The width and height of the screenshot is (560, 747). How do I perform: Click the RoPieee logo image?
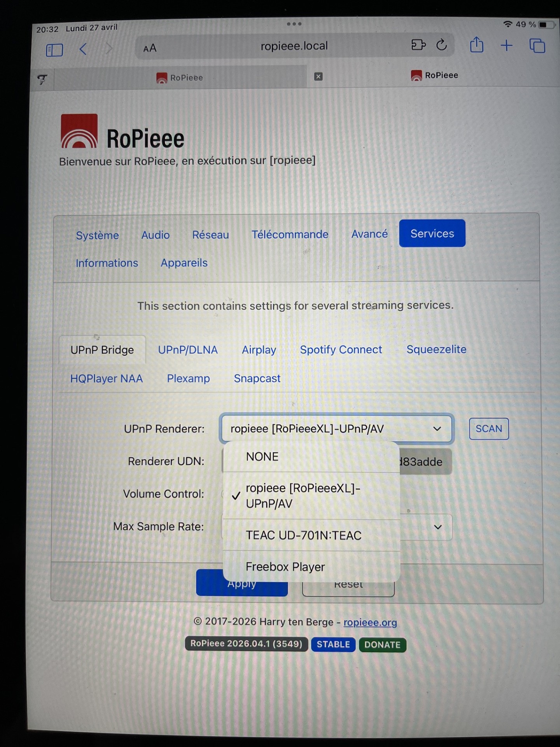[79, 131]
